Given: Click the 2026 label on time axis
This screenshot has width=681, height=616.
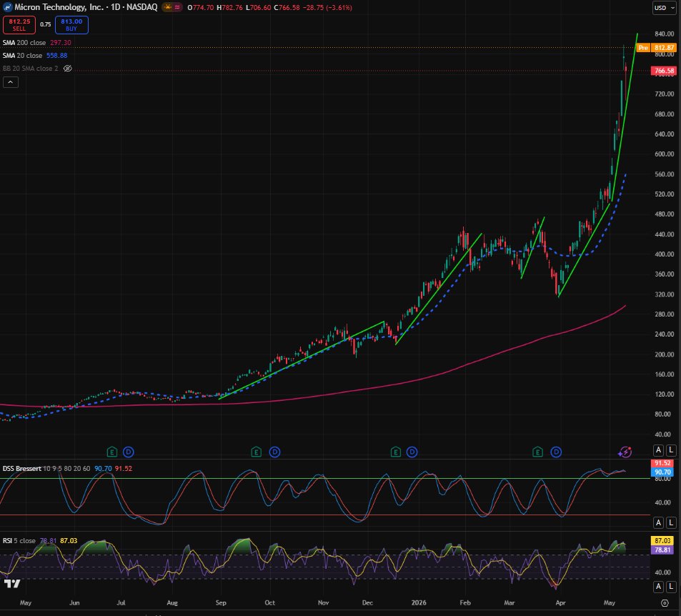Looking at the screenshot, I should (x=419, y=602).
